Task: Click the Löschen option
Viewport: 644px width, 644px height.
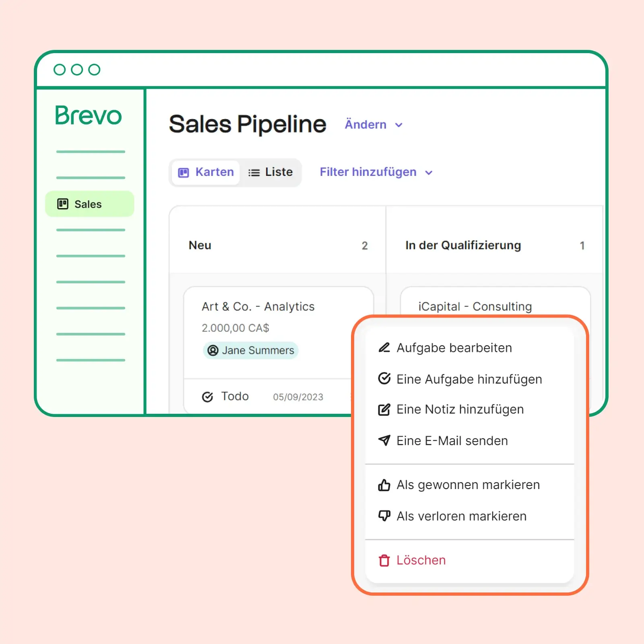Action: (421, 560)
